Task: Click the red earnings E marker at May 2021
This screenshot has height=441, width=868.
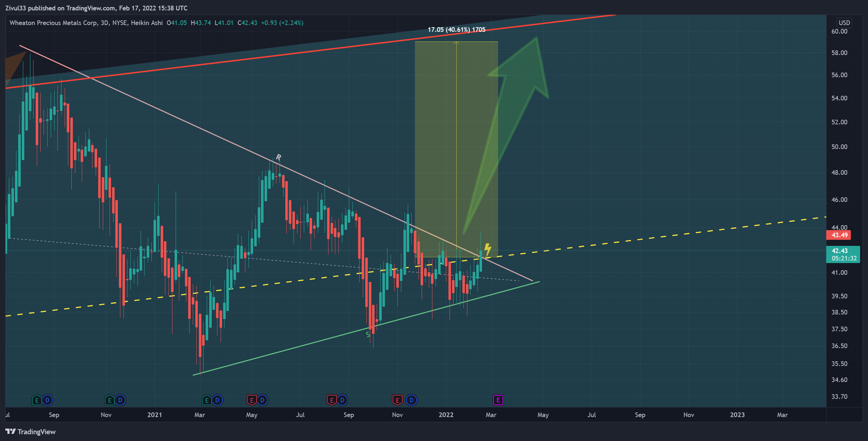Action: 252,400
